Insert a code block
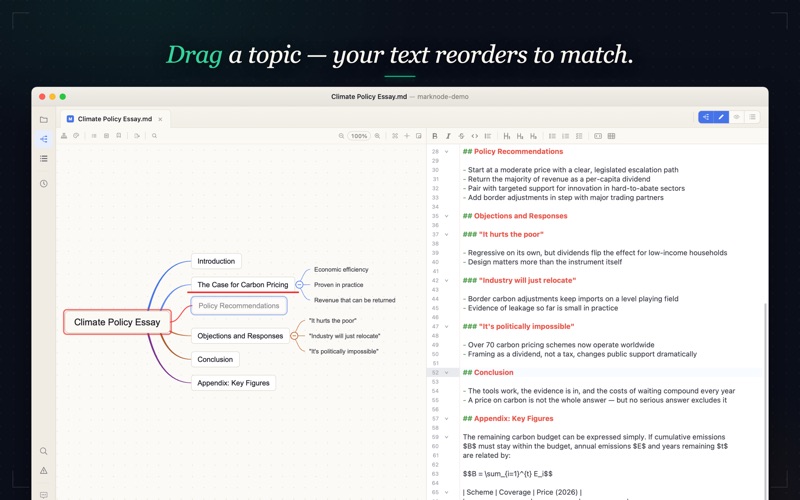 [598, 136]
